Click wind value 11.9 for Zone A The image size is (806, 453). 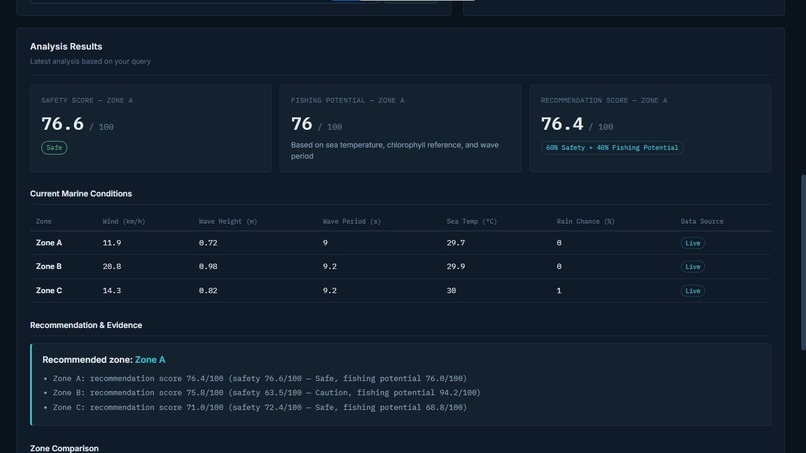click(112, 243)
